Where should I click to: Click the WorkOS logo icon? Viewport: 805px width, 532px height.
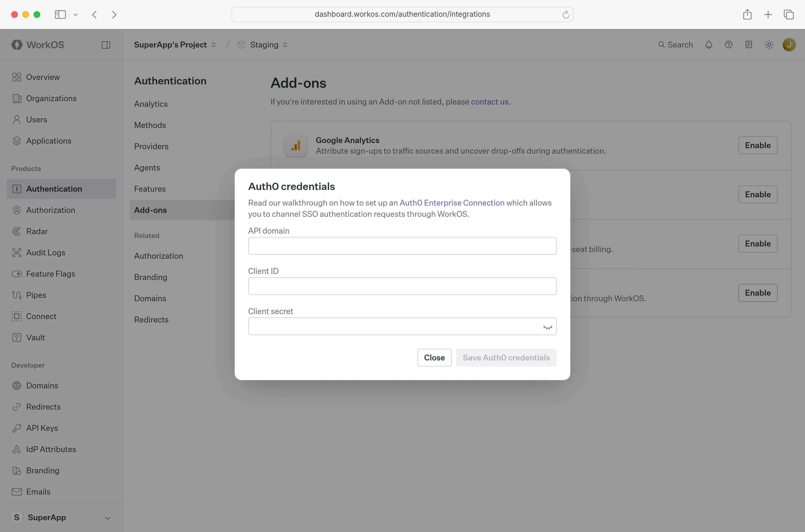(16, 45)
